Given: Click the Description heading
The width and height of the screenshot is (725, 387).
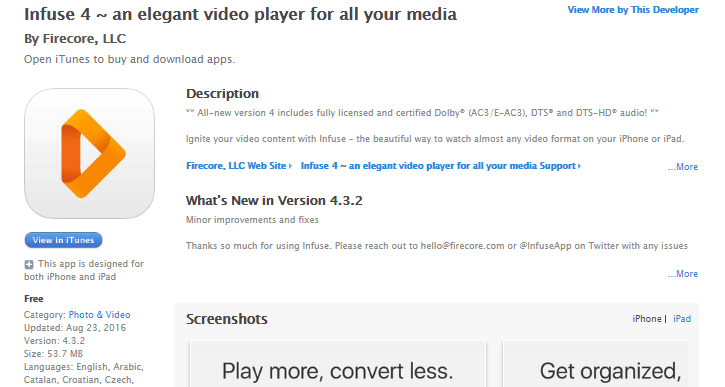Looking at the screenshot, I should click(x=222, y=93).
